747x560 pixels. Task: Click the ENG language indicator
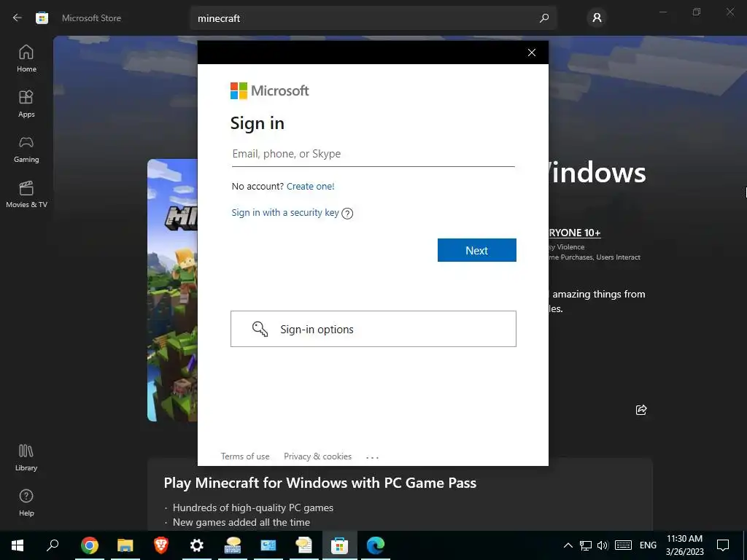pyautogui.click(x=648, y=545)
